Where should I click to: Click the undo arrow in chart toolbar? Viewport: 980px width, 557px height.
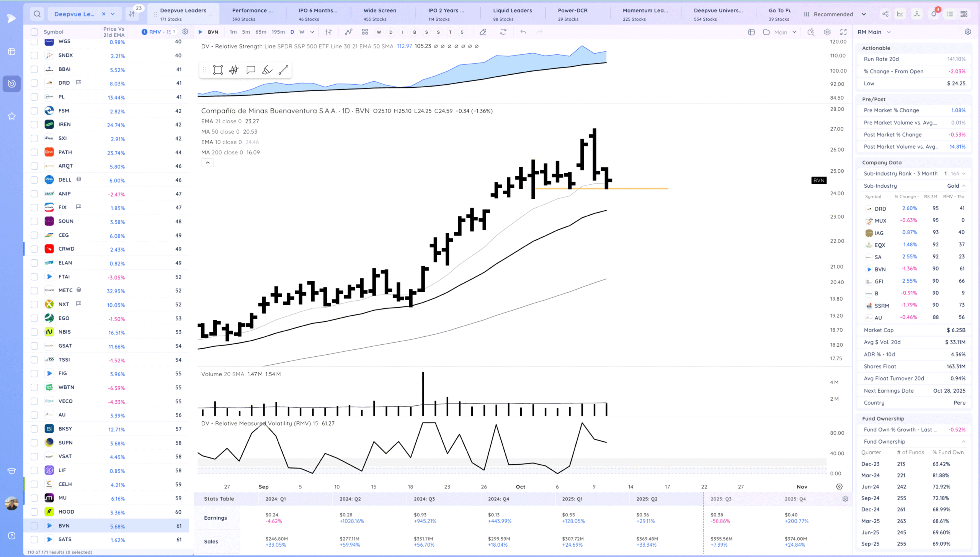pyautogui.click(x=523, y=32)
